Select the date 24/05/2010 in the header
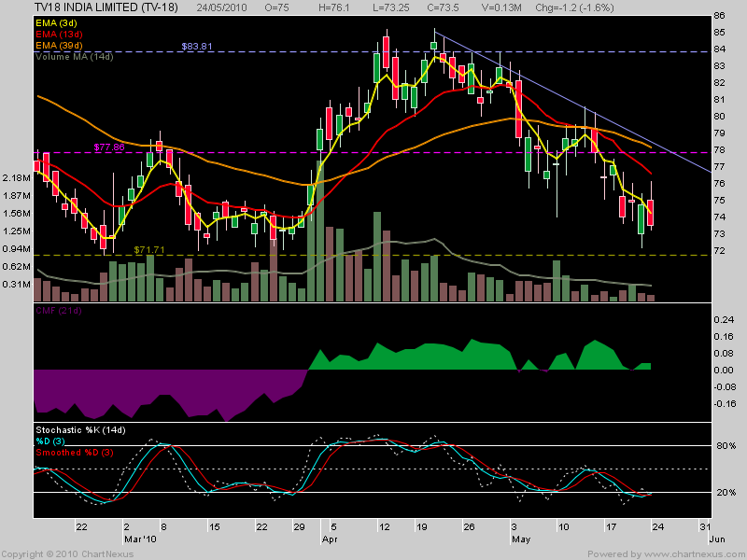 221,7
